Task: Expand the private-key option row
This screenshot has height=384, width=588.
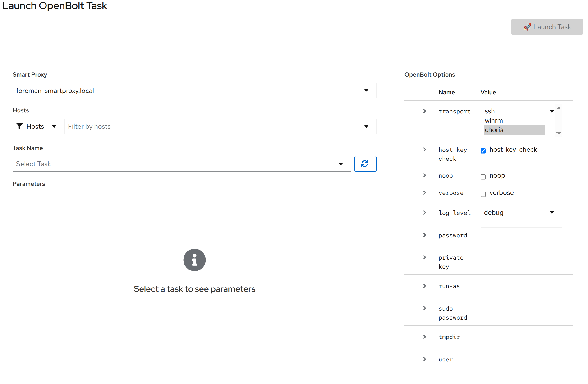Action: [x=424, y=257]
